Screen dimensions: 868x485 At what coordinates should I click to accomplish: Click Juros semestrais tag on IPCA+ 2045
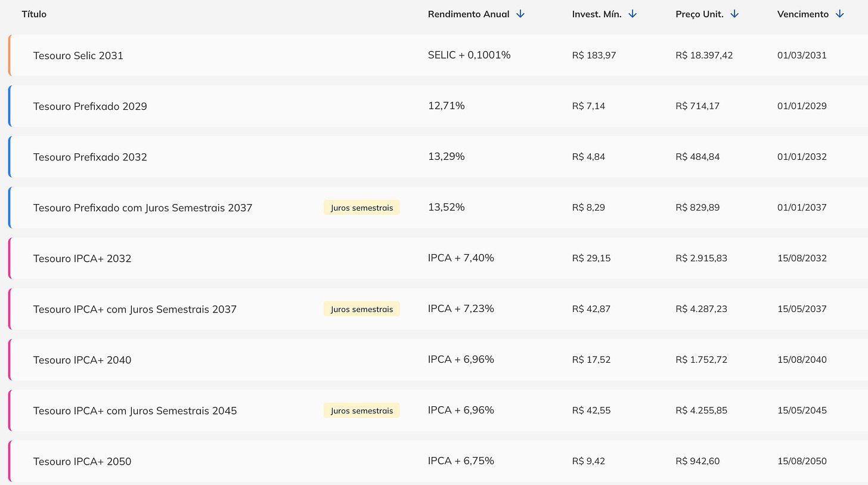[x=361, y=410]
